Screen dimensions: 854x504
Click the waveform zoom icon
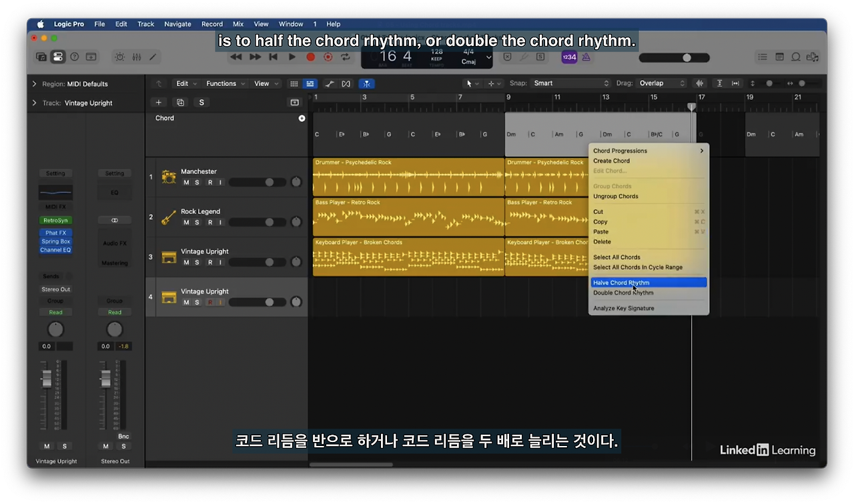click(x=700, y=83)
